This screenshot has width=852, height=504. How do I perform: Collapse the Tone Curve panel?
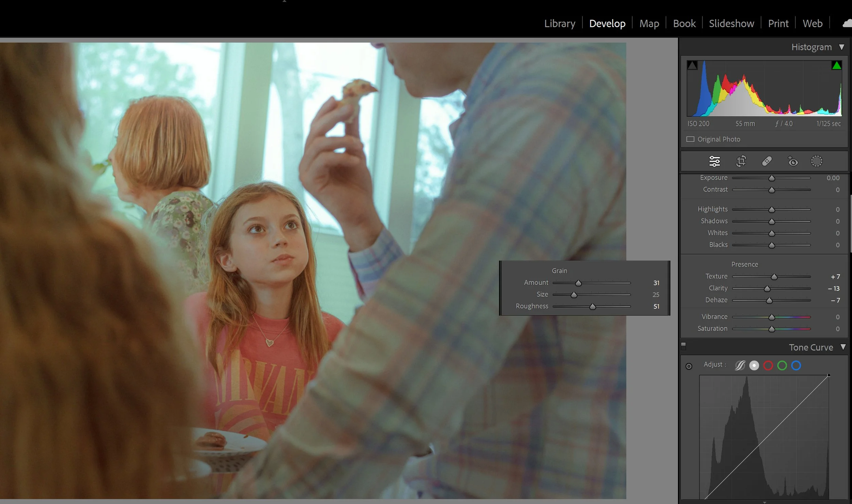click(x=843, y=347)
